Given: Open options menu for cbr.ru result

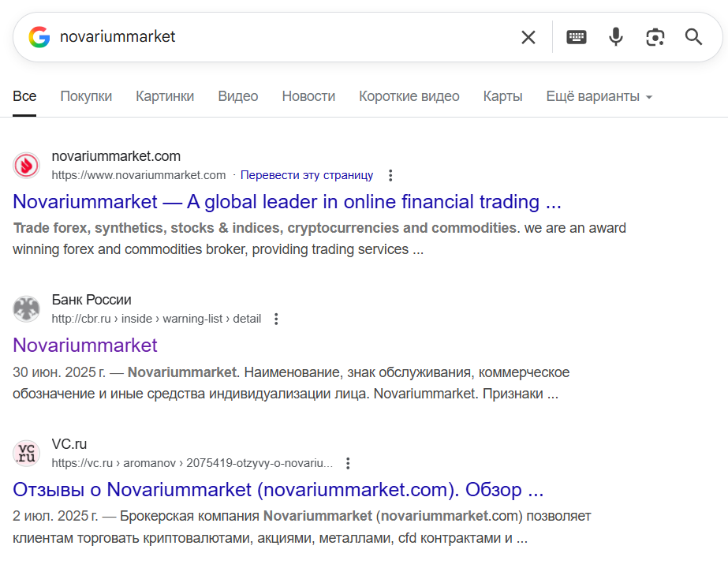Looking at the screenshot, I should click(x=276, y=319).
